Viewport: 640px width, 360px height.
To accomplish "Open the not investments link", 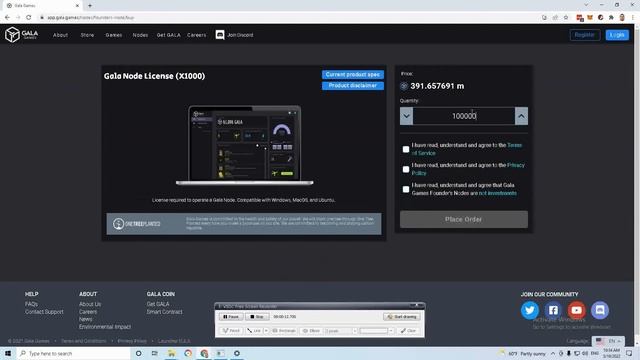I will click(x=498, y=193).
